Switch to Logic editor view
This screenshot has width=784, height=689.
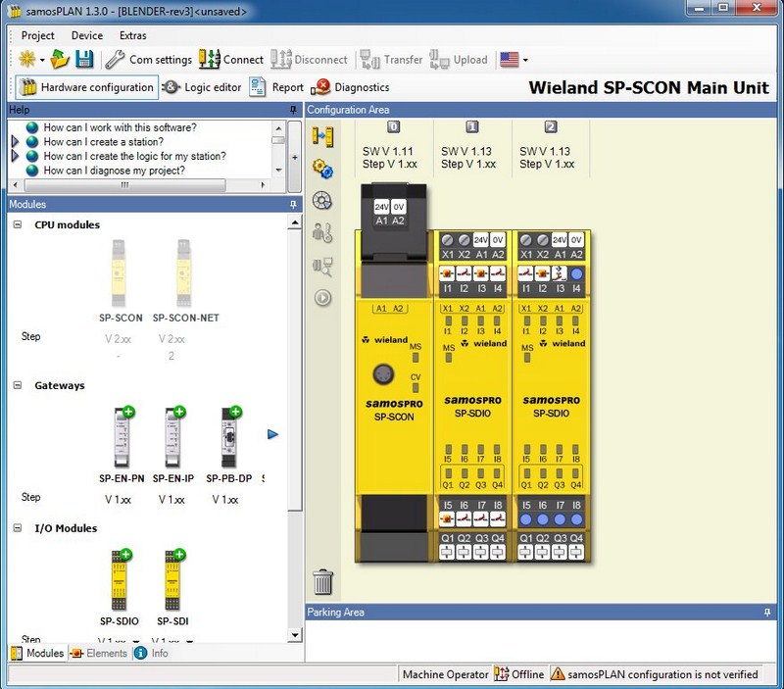(202, 87)
